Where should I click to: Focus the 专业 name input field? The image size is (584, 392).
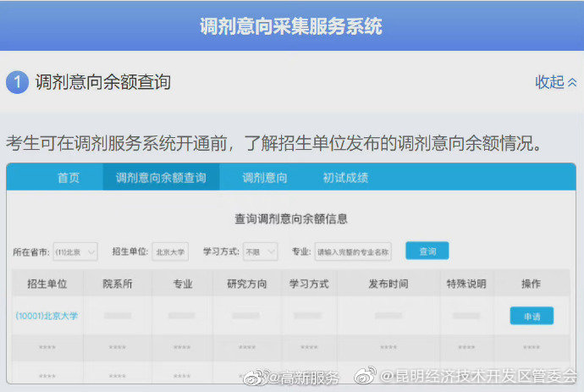[353, 252]
